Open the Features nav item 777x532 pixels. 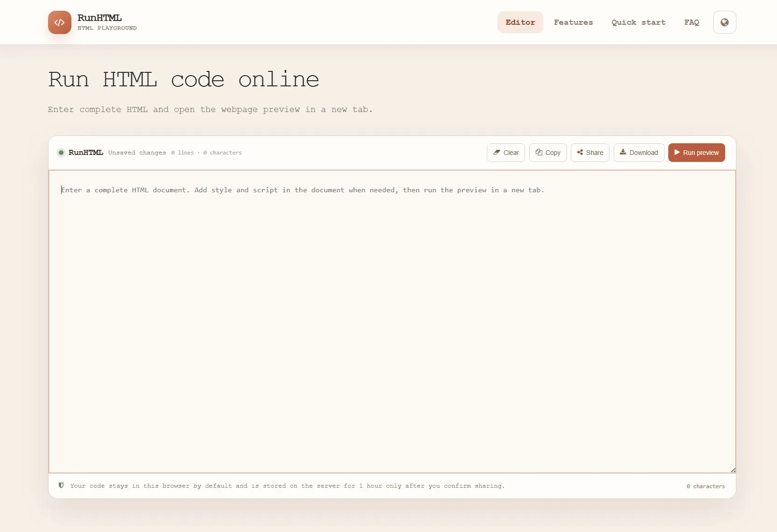[x=573, y=22]
